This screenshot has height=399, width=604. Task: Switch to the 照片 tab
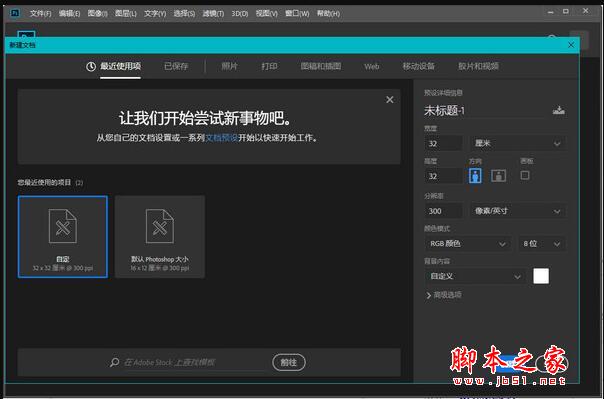(229, 66)
